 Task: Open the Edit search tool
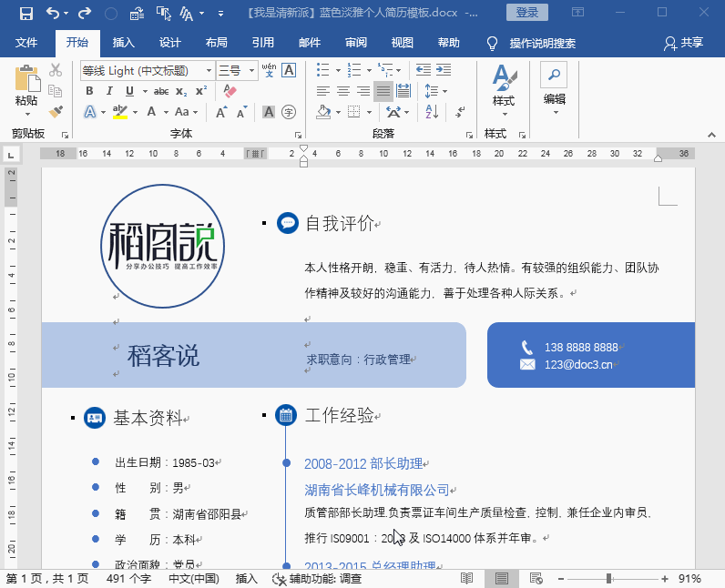tap(554, 86)
